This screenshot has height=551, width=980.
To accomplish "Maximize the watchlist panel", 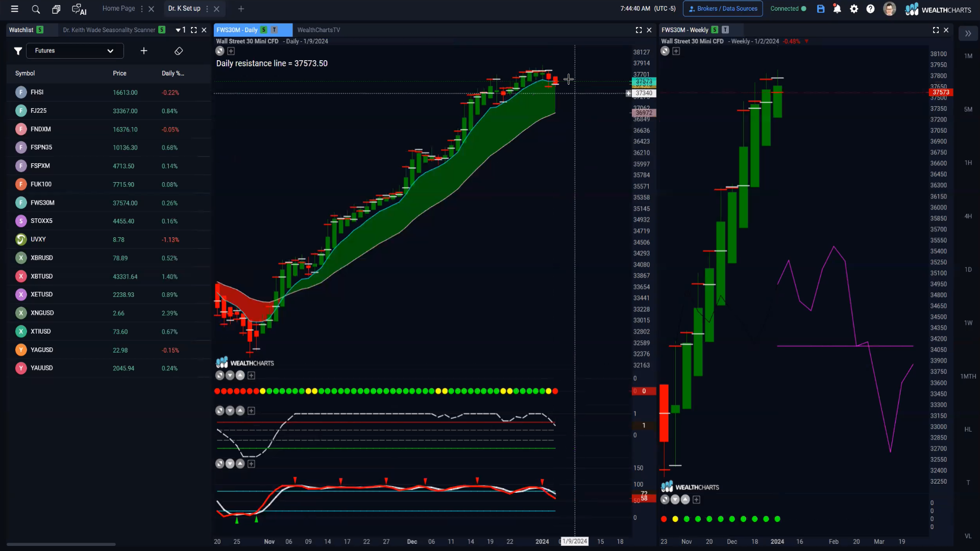I will coord(194,30).
